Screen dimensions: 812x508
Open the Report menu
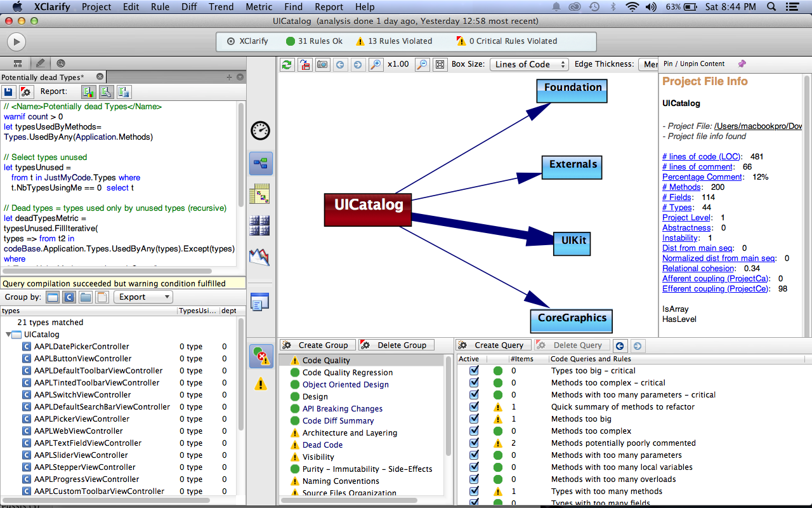click(329, 7)
